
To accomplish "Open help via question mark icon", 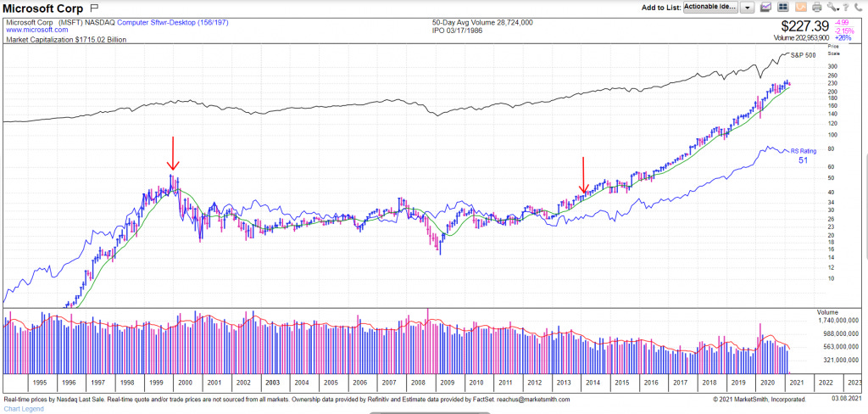I will coord(845,7).
